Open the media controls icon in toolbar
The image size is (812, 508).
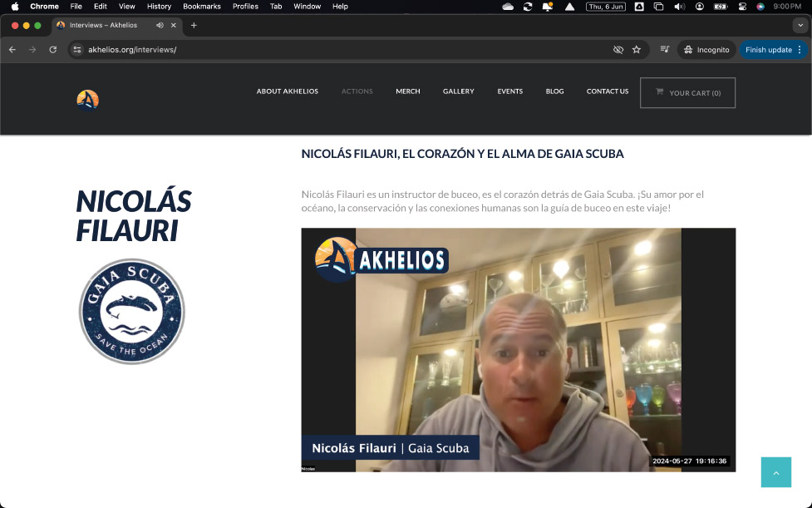tap(664, 49)
